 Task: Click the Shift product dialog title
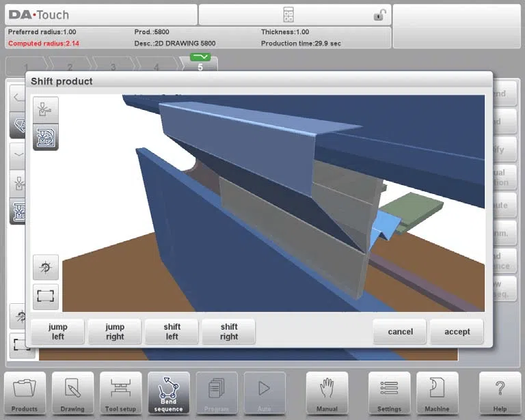coord(62,81)
